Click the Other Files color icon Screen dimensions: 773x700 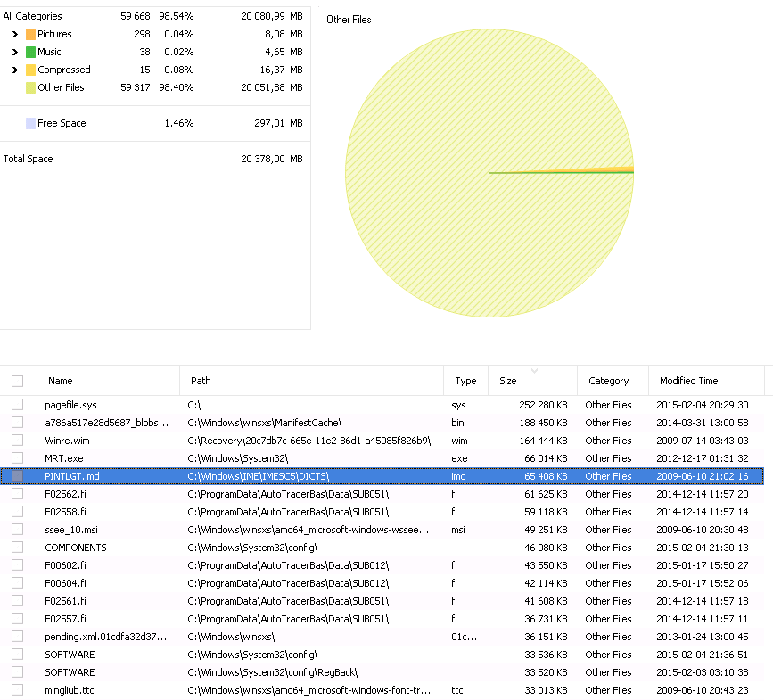(30, 87)
